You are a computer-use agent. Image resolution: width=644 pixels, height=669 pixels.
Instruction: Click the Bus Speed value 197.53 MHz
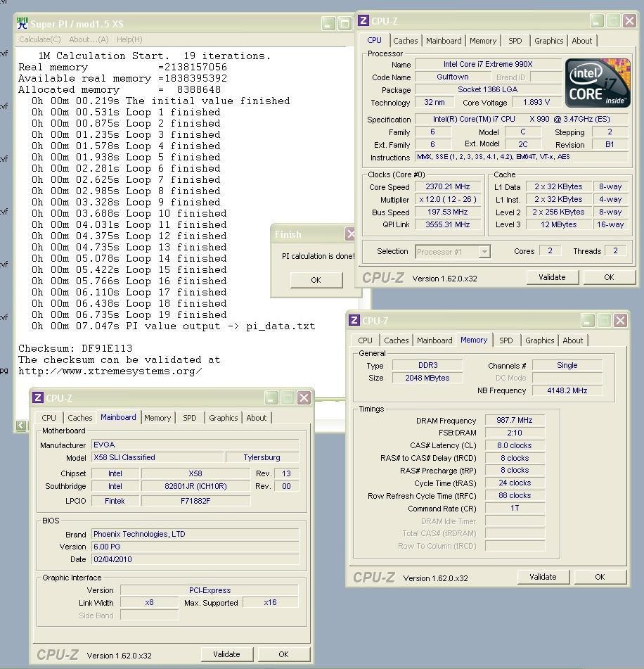coord(448,212)
